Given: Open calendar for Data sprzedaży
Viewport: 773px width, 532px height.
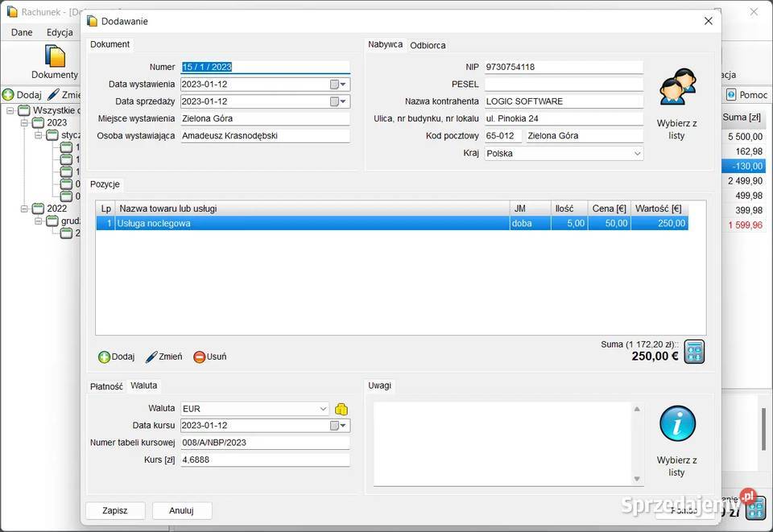Looking at the screenshot, I should coord(334,101).
